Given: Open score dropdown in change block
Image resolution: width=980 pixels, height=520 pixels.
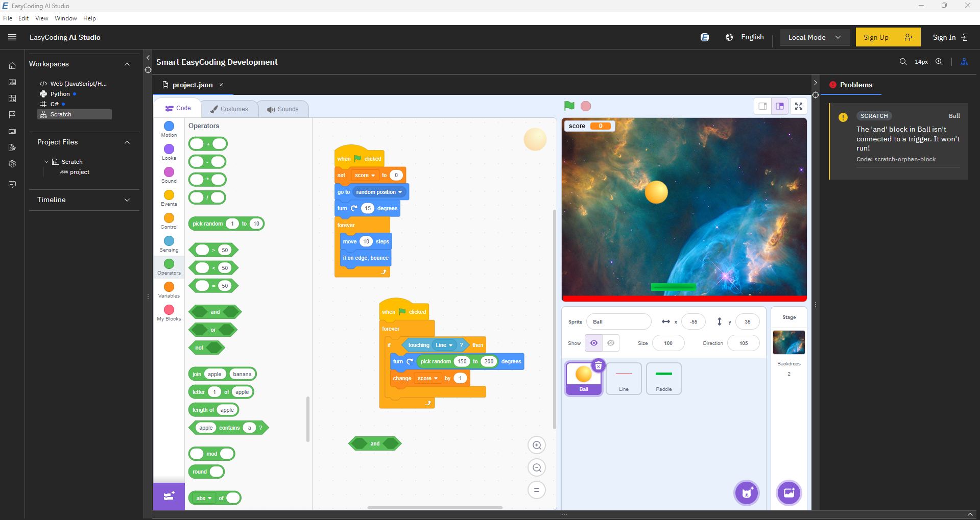Looking at the screenshot, I should (x=427, y=378).
